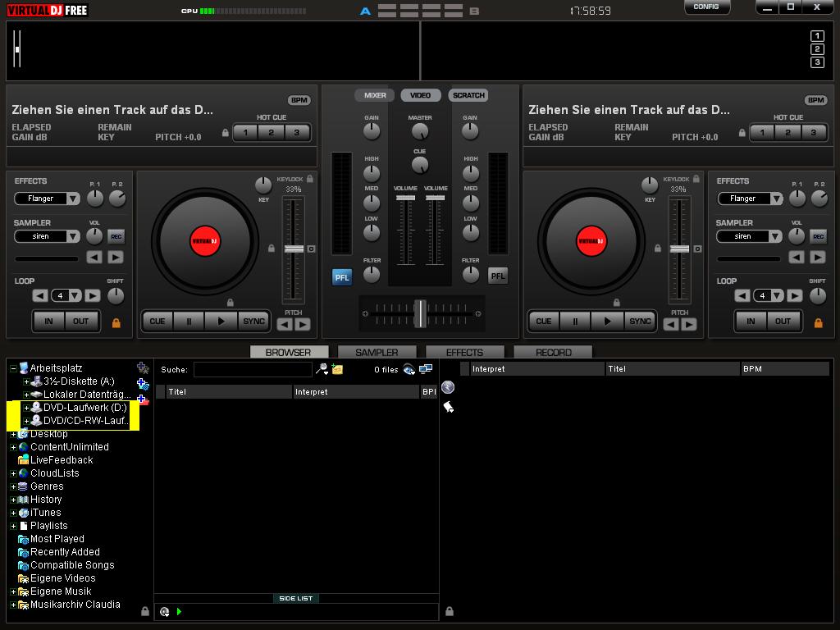Click left deck hot cue 2
This screenshot has height=630, width=840.
pyautogui.click(x=271, y=132)
